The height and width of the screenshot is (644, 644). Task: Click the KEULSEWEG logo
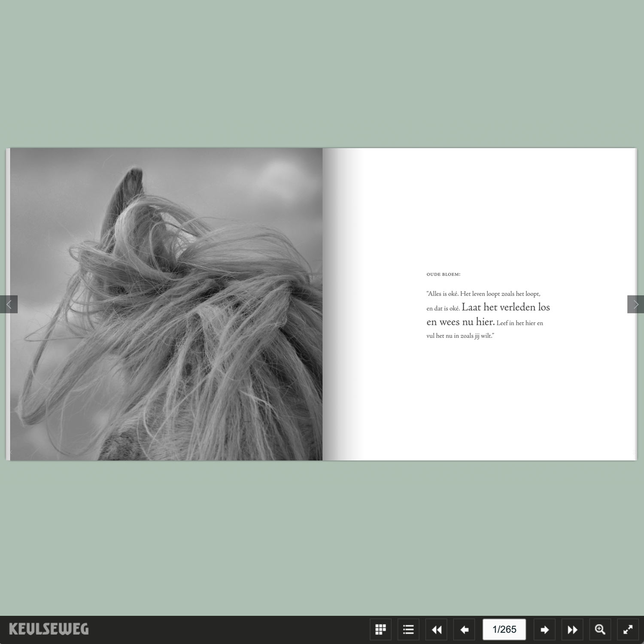(49, 629)
